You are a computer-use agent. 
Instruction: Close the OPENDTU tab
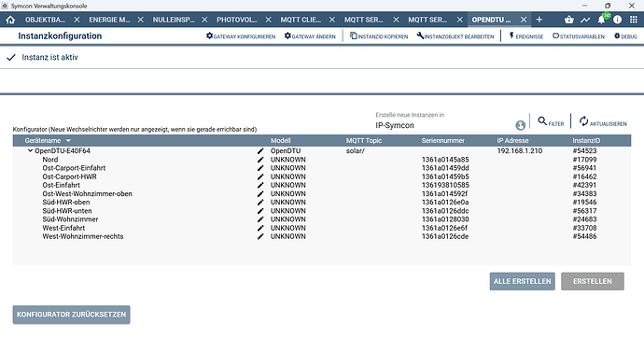(x=524, y=20)
